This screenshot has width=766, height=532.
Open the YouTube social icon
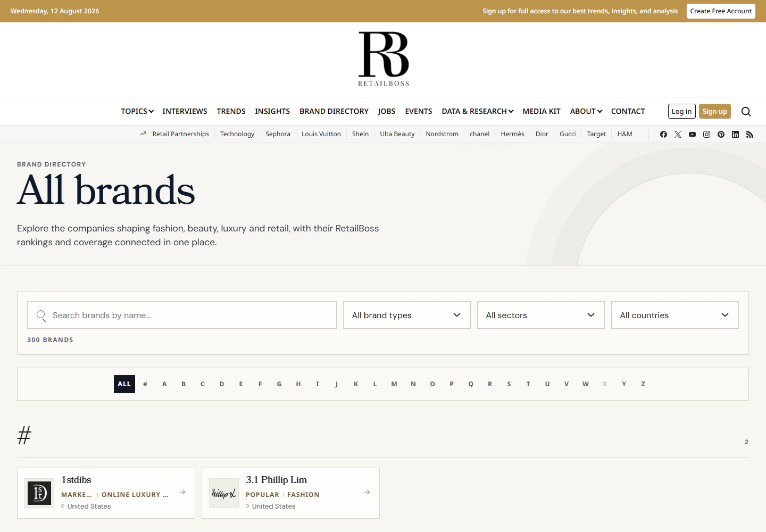point(692,134)
